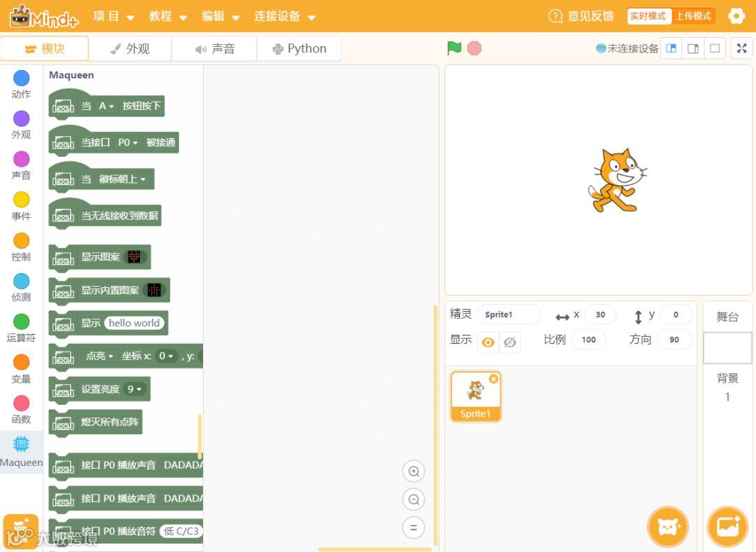Open the 编辑 menu
Viewport: 756px width, 552px height.
(220, 16)
